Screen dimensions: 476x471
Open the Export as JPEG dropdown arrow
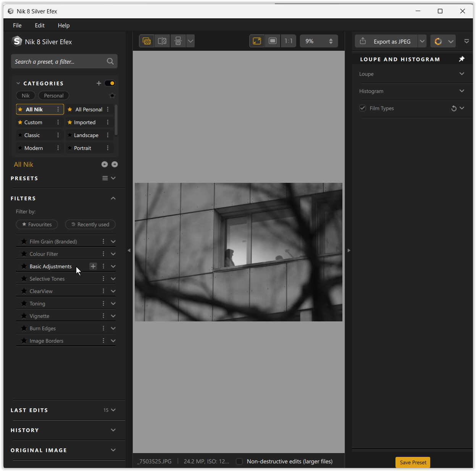pyautogui.click(x=422, y=41)
